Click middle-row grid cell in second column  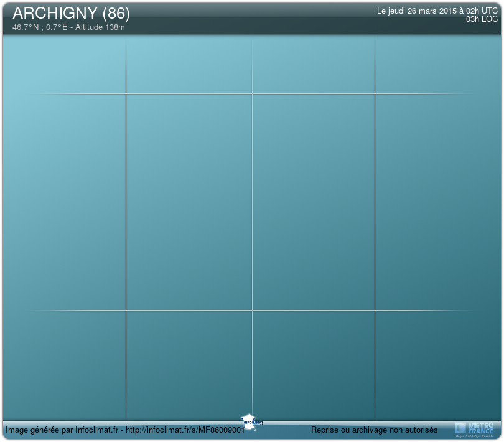189,202
